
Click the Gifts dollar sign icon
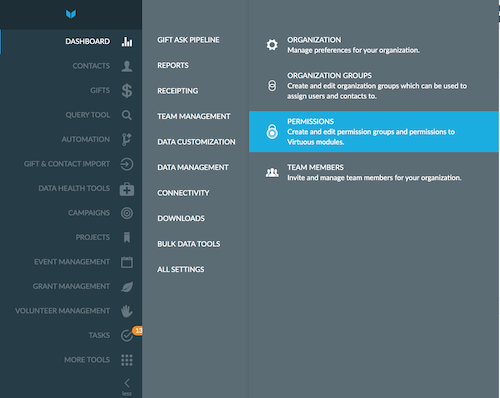[127, 91]
